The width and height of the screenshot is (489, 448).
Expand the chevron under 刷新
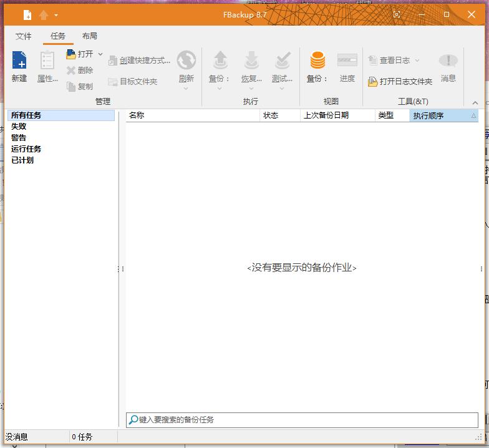click(186, 89)
